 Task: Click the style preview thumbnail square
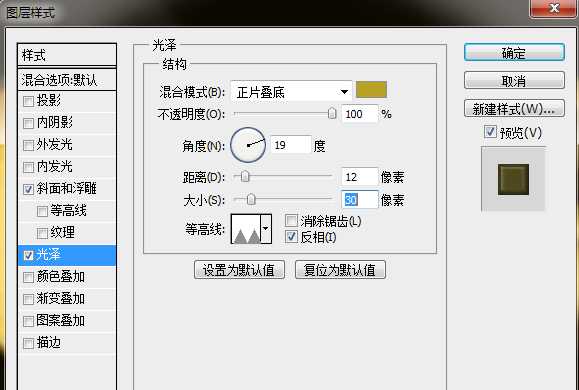pyautogui.click(x=513, y=179)
